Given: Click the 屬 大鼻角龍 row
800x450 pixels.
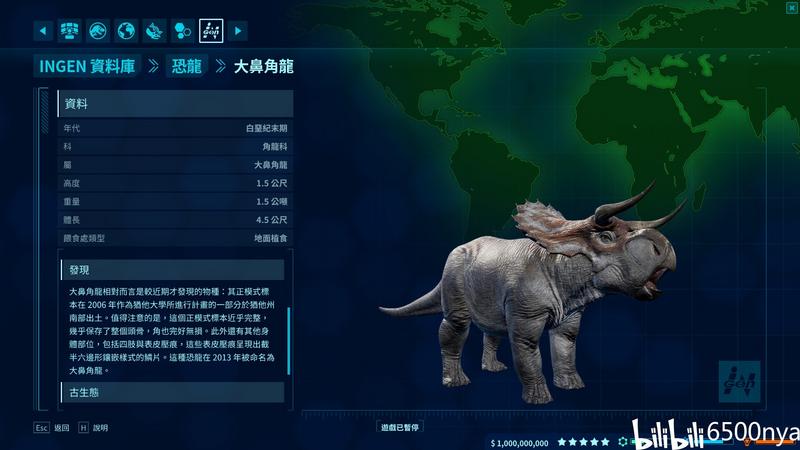Looking at the screenshot, I should (176, 165).
